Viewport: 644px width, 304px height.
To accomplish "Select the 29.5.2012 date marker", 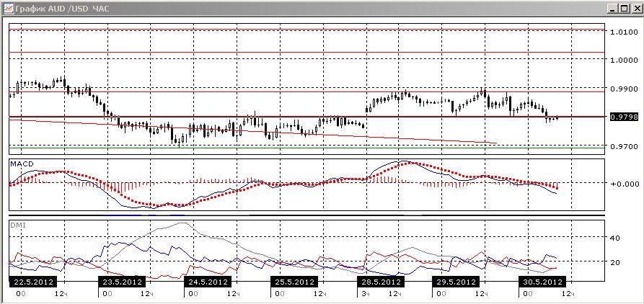I will click(x=456, y=282).
